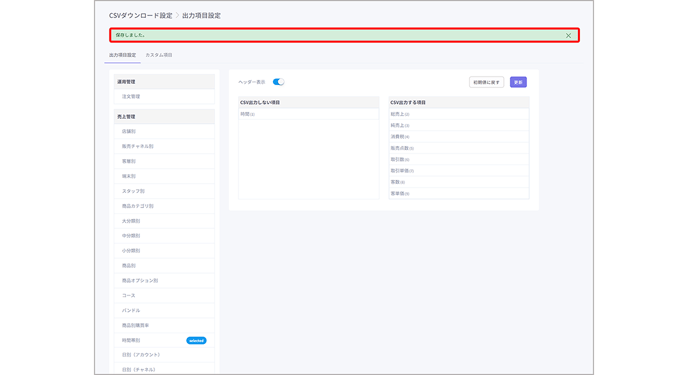The width and height of the screenshot is (688, 375).
Task: Select the 出力項目設定 tab
Action: (x=122, y=55)
